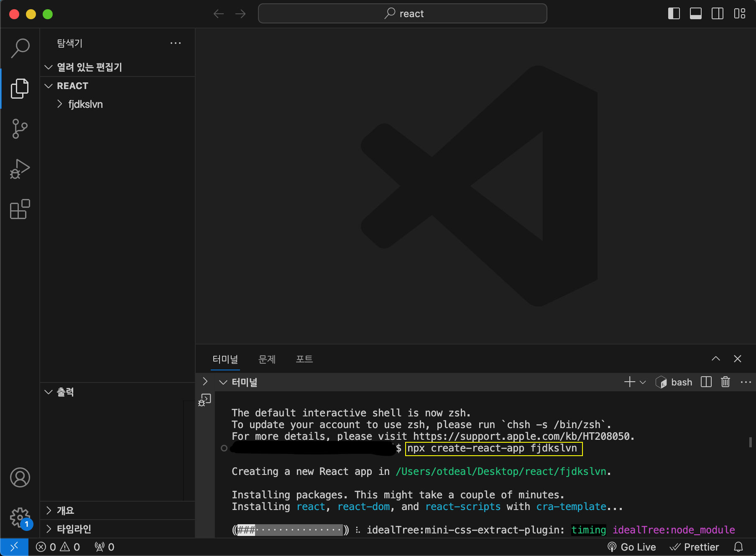Viewport: 756px width, 556px height.
Task: Open the Search view in activity bar
Action: (x=20, y=48)
